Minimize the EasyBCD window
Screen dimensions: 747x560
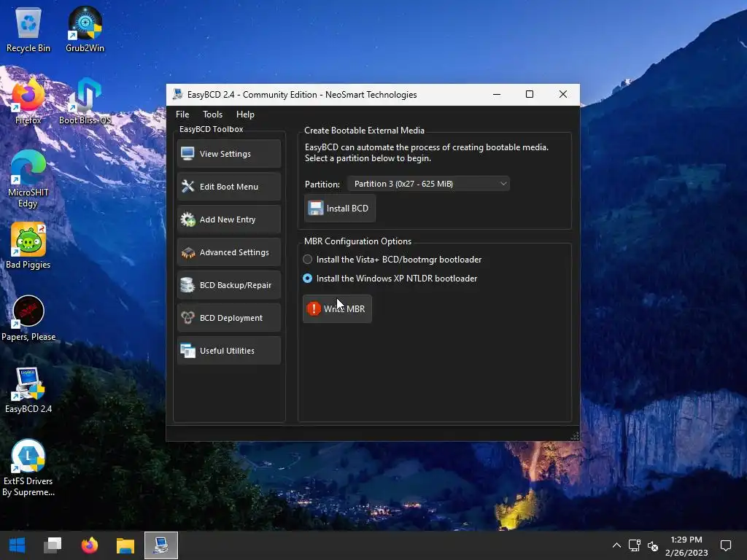(x=497, y=94)
